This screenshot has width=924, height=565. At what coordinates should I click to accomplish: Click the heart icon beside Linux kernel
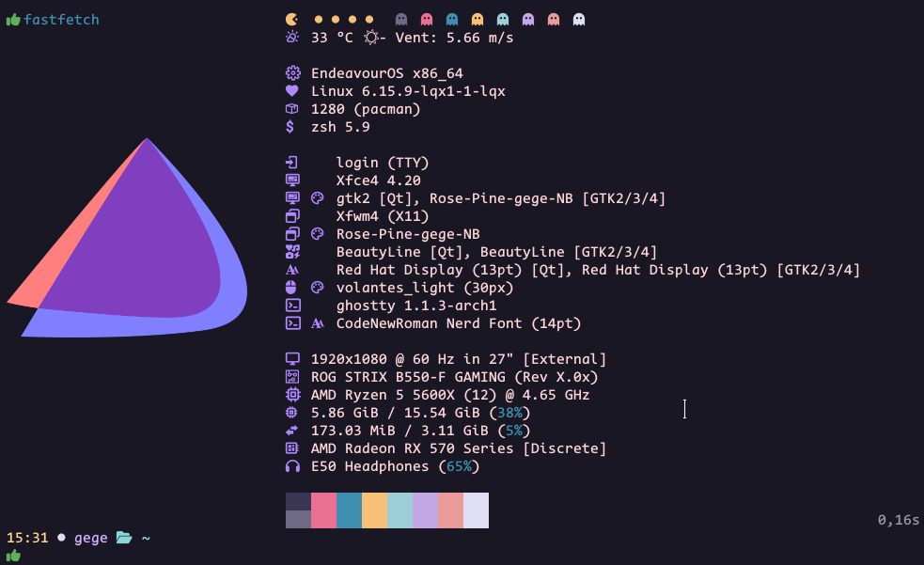click(291, 91)
